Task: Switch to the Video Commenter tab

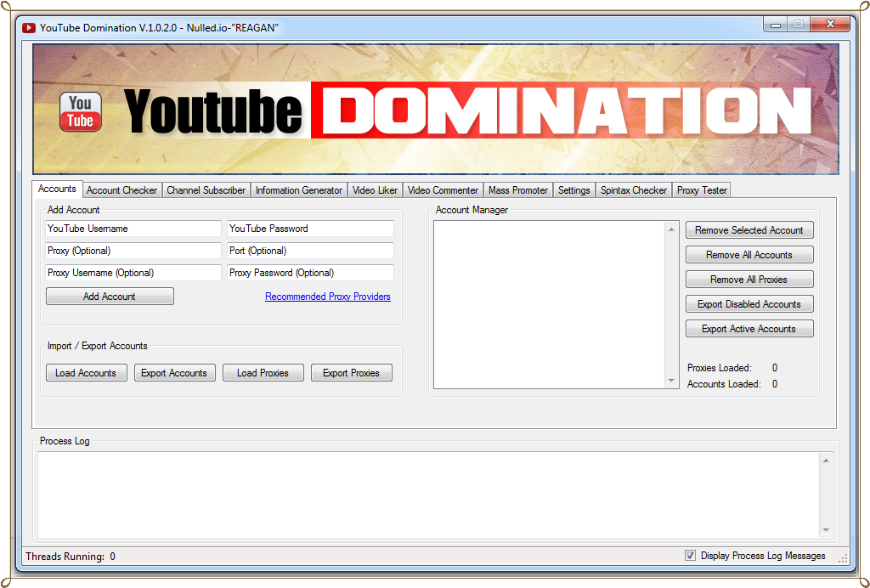Action: point(441,189)
